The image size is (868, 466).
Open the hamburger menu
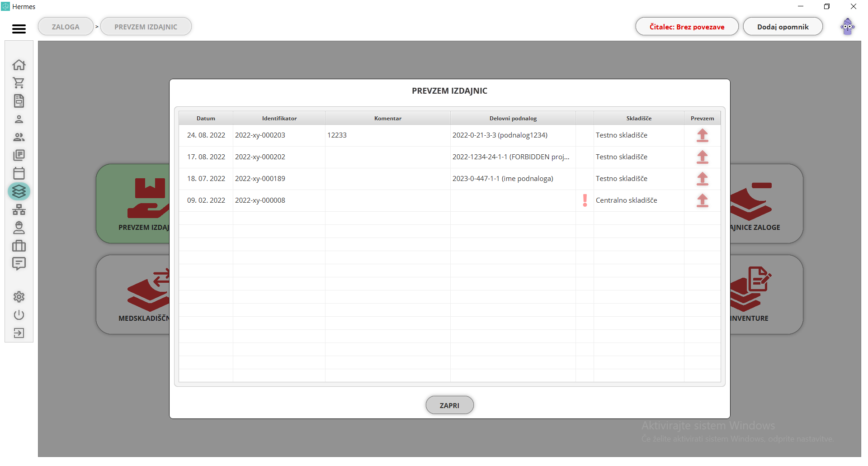tap(19, 29)
